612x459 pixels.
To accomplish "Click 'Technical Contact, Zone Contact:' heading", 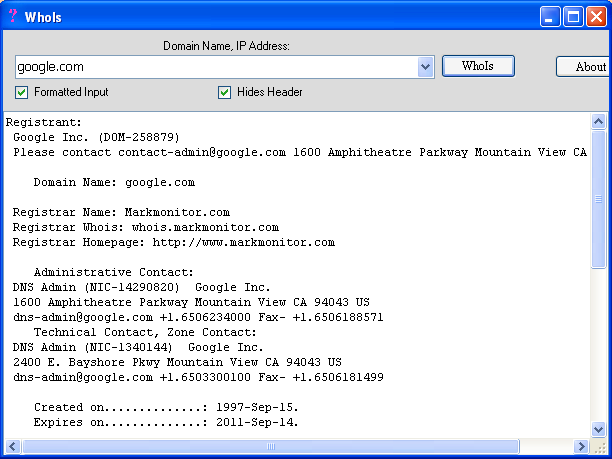I will click(x=145, y=333).
